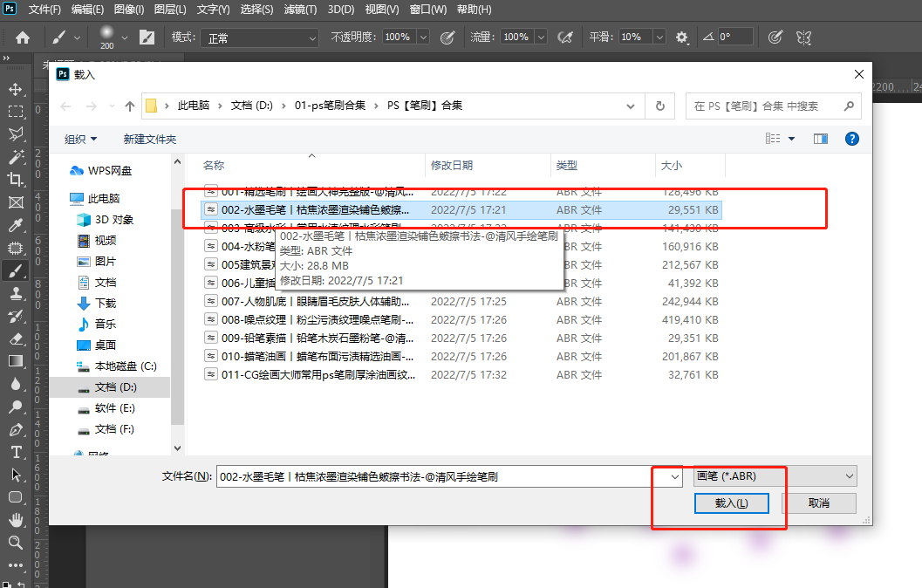The width and height of the screenshot is (922, 588).
Task: Toggle pressure for opacity icon
Action: (x=447, y=38)
